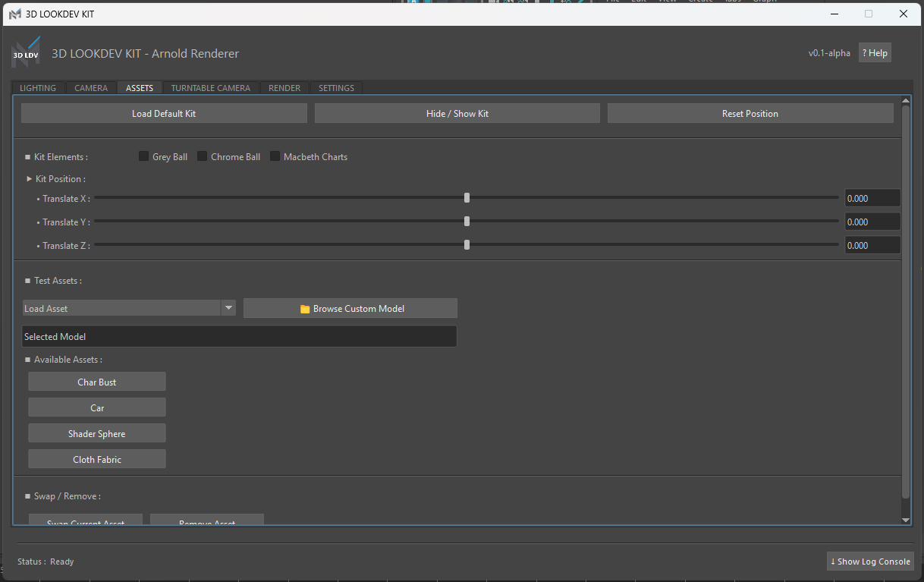This screenshot has height=582, width=924.
Task: Click the Hide / Show Kit button
Action: click(x=457, y=113)
